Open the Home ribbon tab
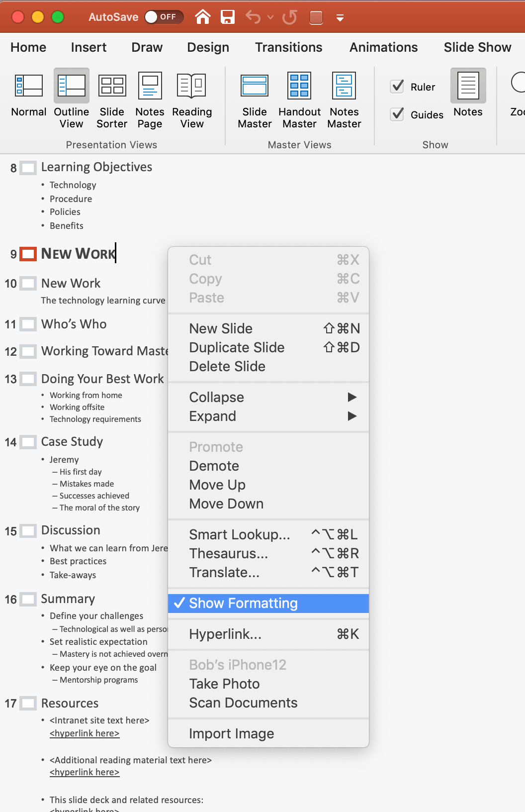 28,47
